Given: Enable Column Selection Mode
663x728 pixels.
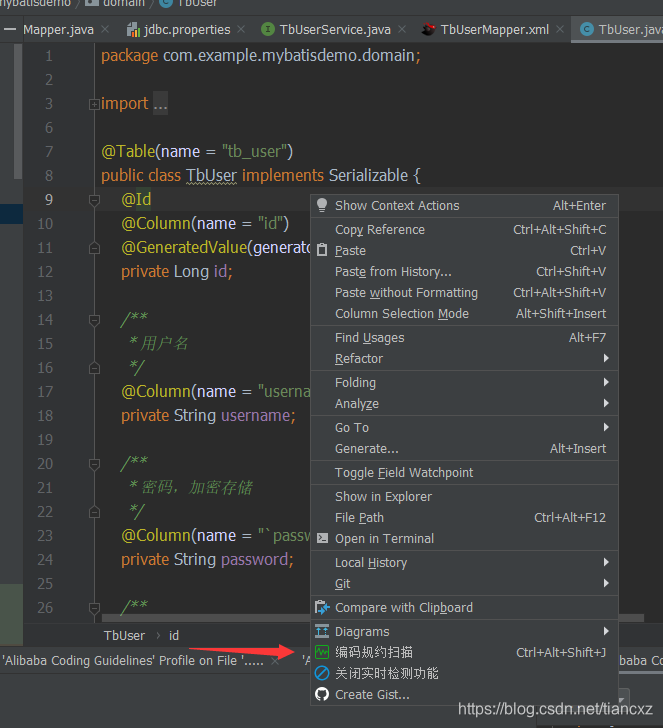Looking at the screenshot, I should tap(464, 313).
